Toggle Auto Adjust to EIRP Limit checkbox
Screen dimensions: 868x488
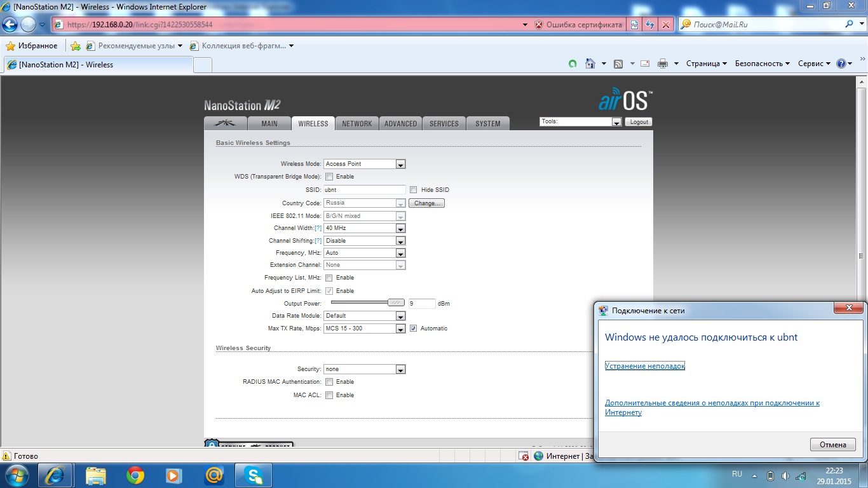(x=329, y=291)
